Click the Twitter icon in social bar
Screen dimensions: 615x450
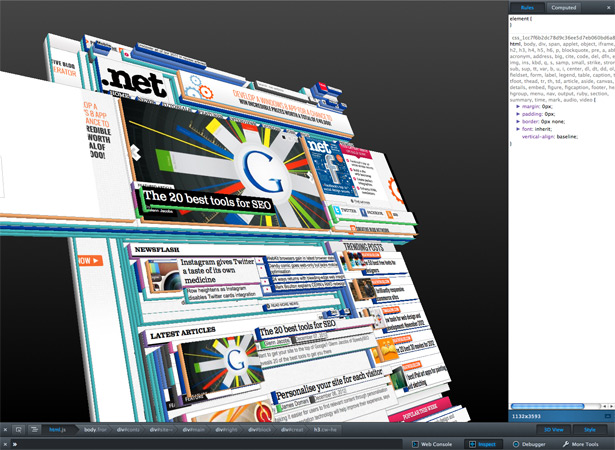337,210
